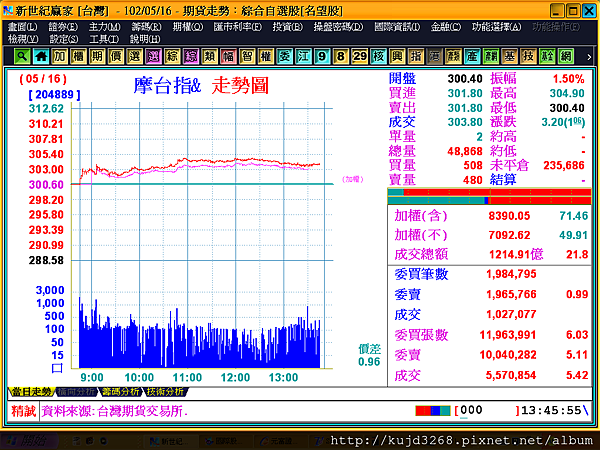Select the 興 toolbar icon
Viewport: 600px width, 450px height.
[397, 57]
